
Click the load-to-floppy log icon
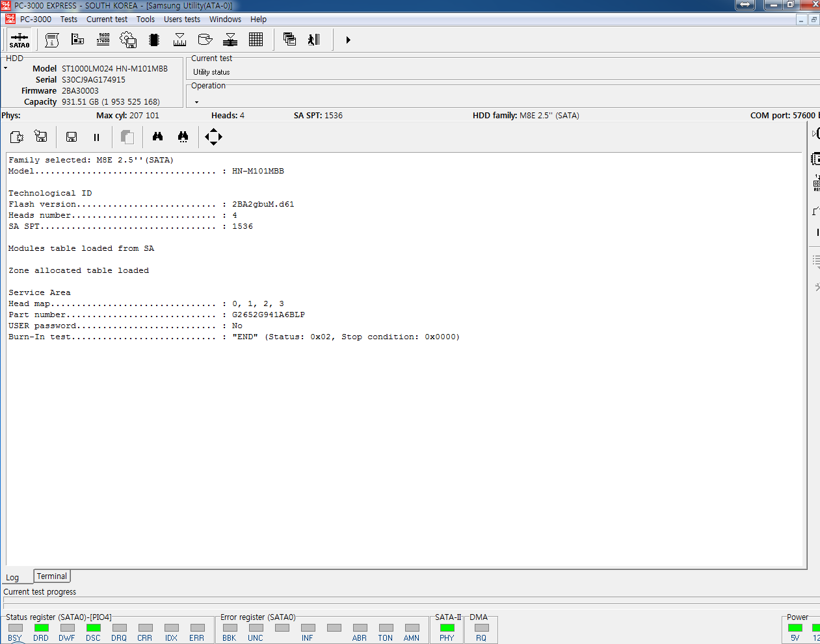pos(41,137)
